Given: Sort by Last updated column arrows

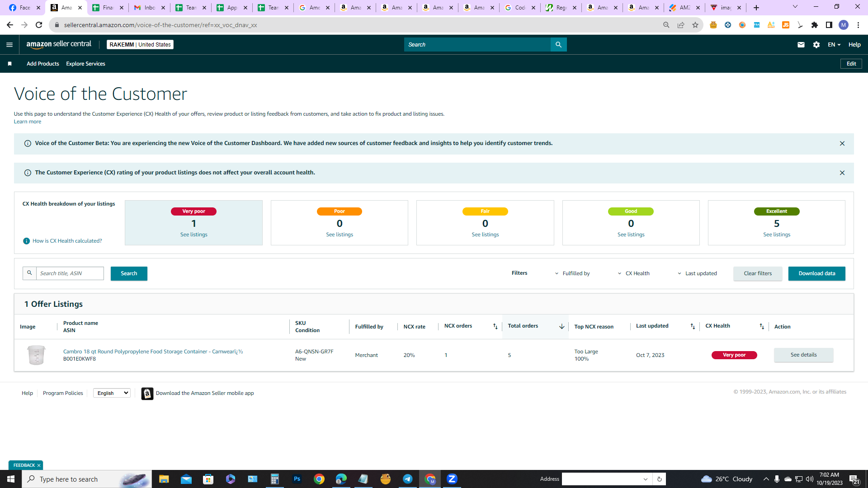Looking at the screenshot, I should (x=693, y=327).
